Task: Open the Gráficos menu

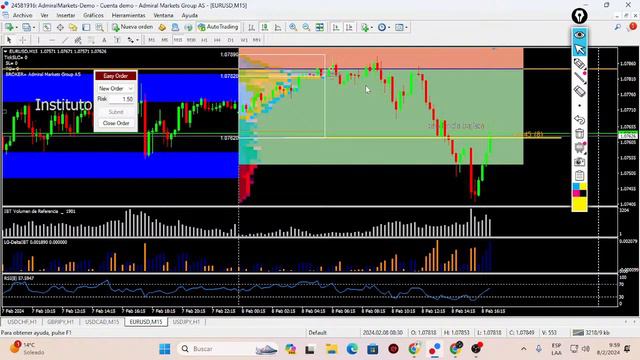Action: pyautogui.click(x=93, y=15)
